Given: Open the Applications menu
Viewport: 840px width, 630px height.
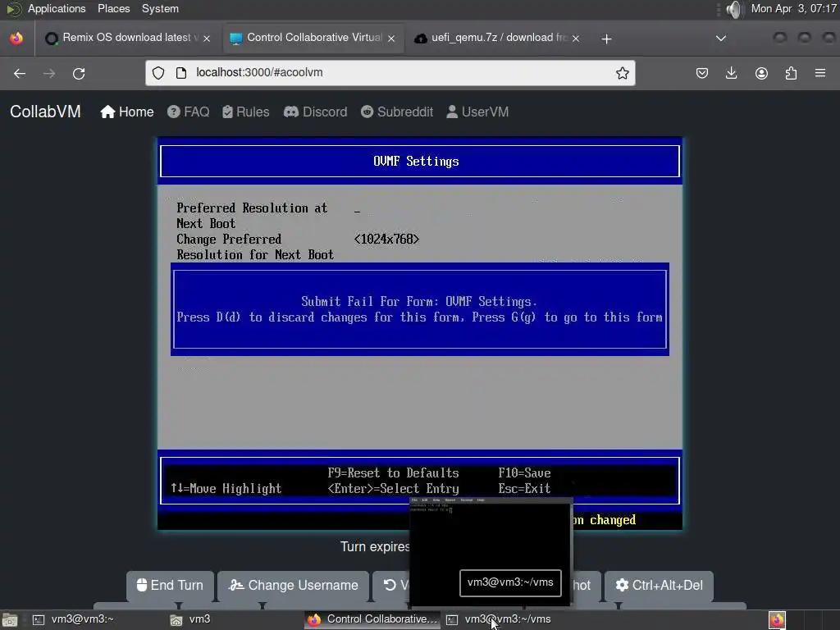Looking at the screenshot, I should [x=57, y=8].
